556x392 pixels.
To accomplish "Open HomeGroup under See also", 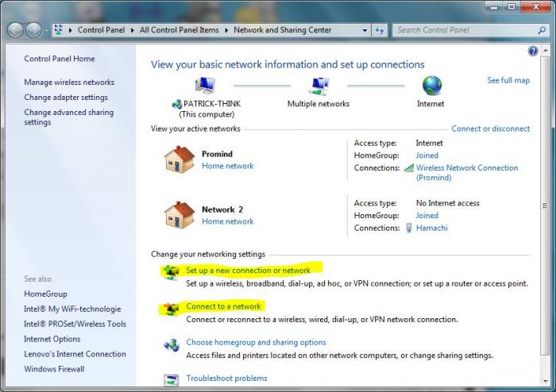I will click(46, 294).
